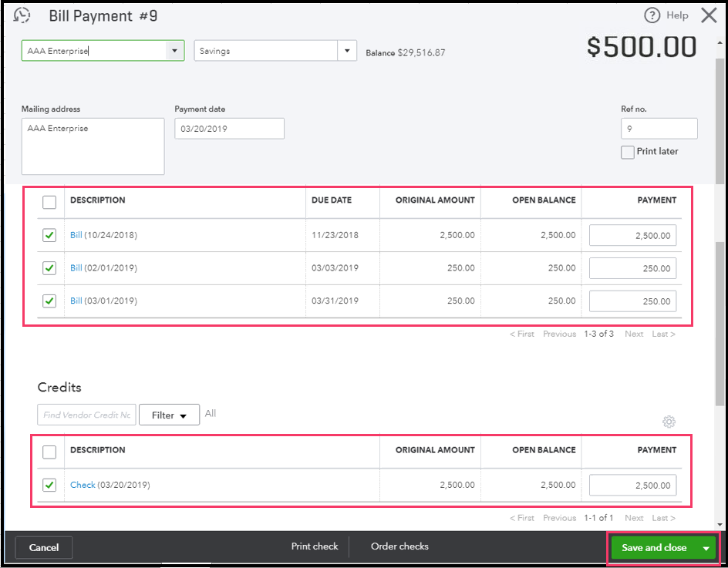Edit the Check credit payment amount field
This screenshot has height=568, width=728.
[x=632, y=485]
